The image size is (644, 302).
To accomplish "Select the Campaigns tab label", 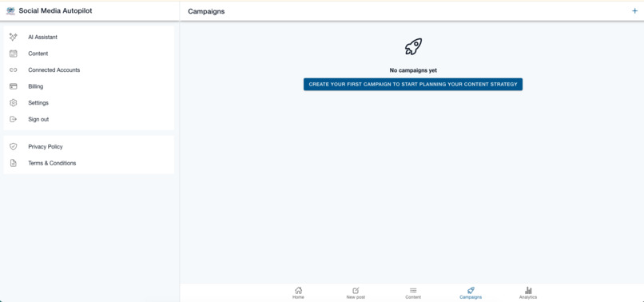I will (x=471, y=297).
